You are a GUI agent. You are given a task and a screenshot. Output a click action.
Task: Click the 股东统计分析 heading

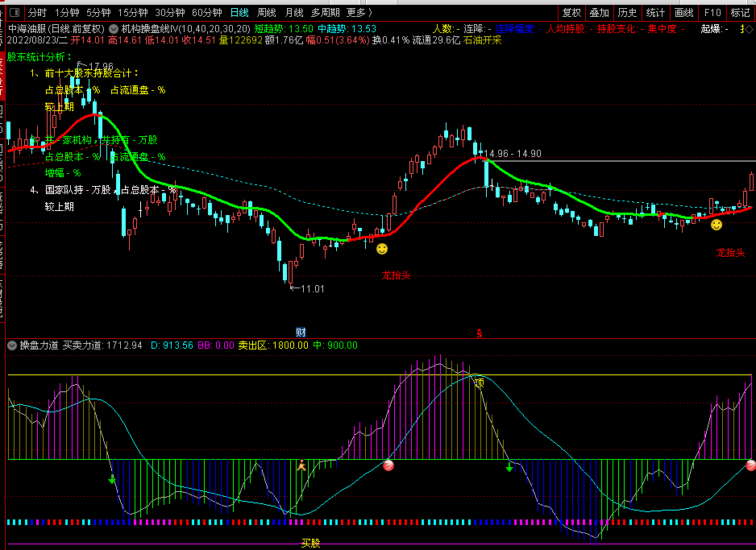(39, 57)
